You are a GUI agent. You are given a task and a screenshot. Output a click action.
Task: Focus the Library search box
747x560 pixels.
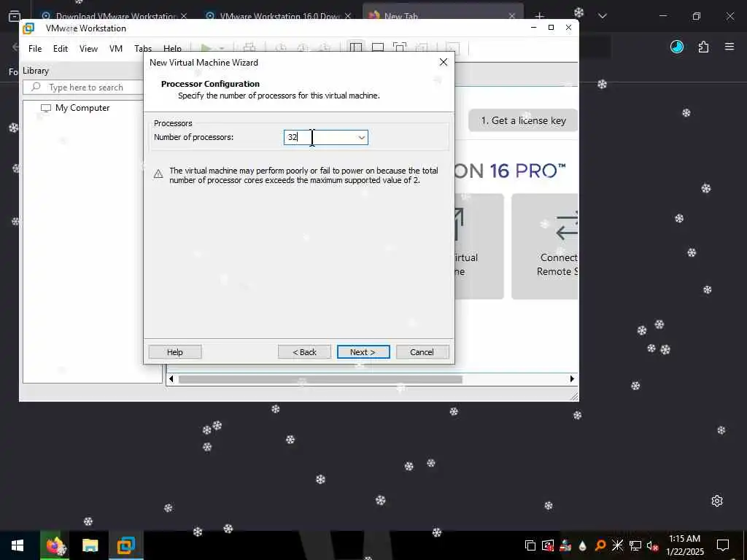click(83, 87)
